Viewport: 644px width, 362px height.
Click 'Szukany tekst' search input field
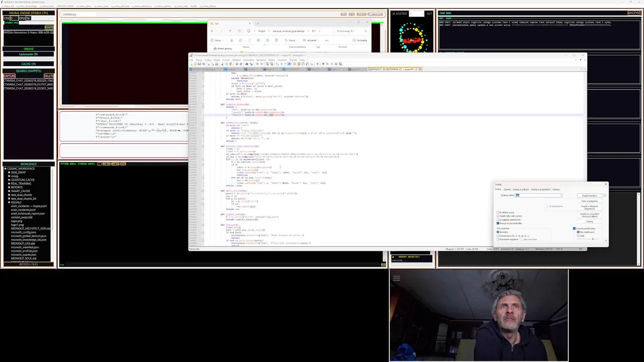(x=537, y=196)
